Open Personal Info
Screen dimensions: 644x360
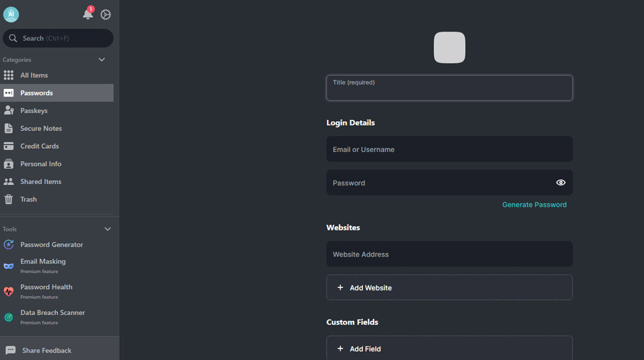pos(57,164)
